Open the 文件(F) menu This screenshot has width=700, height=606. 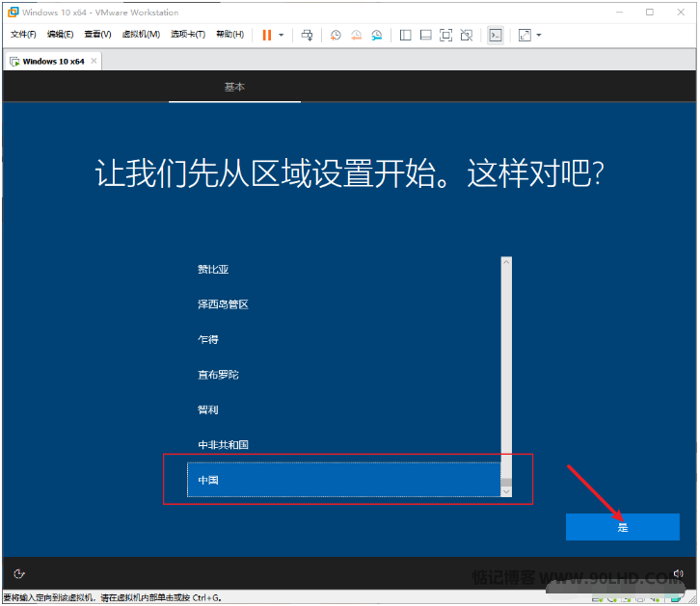[x=23, y=35]
